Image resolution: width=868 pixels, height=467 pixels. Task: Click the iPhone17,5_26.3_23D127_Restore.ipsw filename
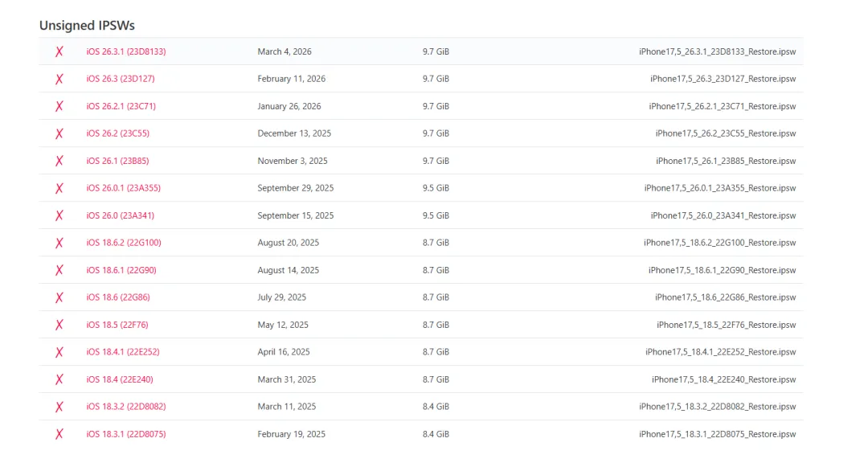pyautogui.click(x=723, y=79)
